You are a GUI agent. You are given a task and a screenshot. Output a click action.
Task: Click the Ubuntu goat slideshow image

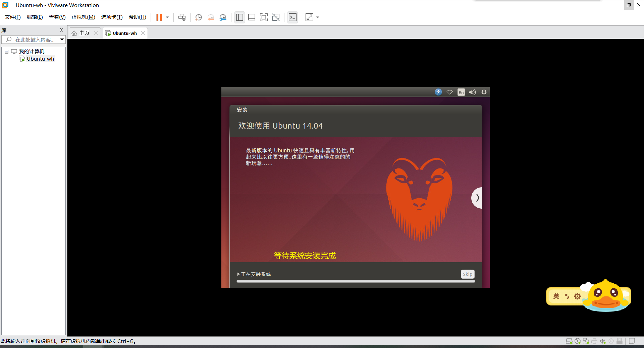(x=419, y=199)
